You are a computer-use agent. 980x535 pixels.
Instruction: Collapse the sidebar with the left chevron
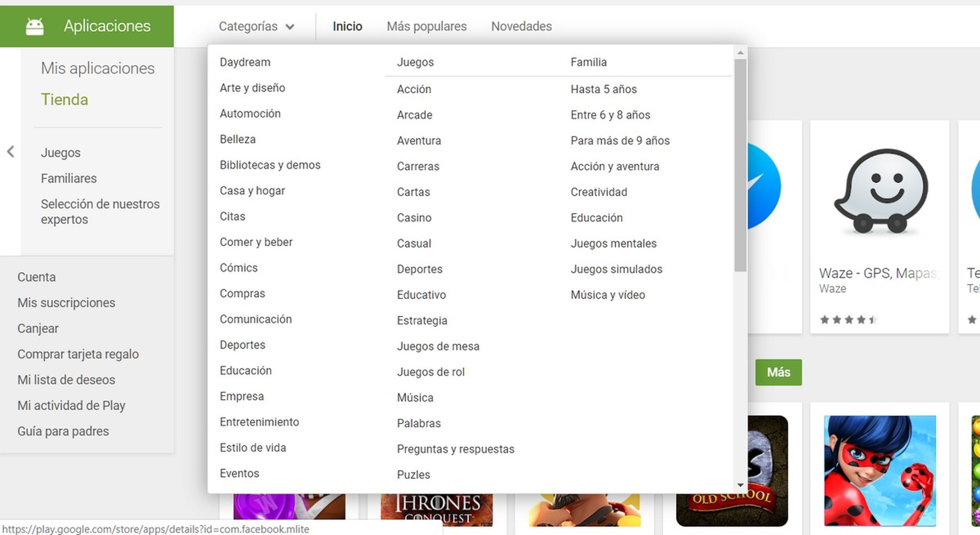tap(11, 151)
